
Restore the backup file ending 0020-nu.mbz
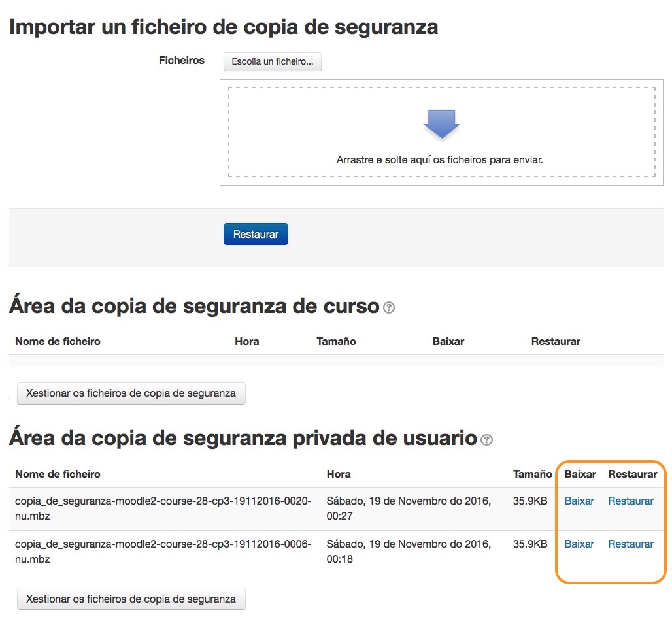pyautogui.click(x=630, y=501)
